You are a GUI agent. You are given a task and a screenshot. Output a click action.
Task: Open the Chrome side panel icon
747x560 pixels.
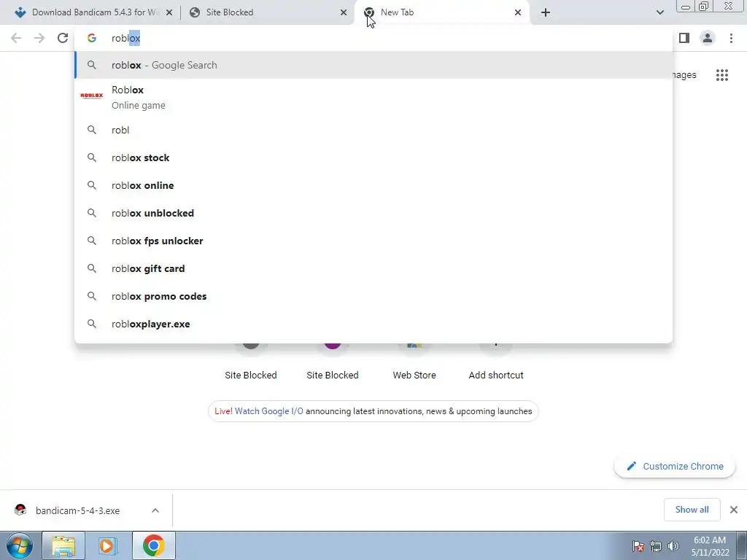point(684,38)
